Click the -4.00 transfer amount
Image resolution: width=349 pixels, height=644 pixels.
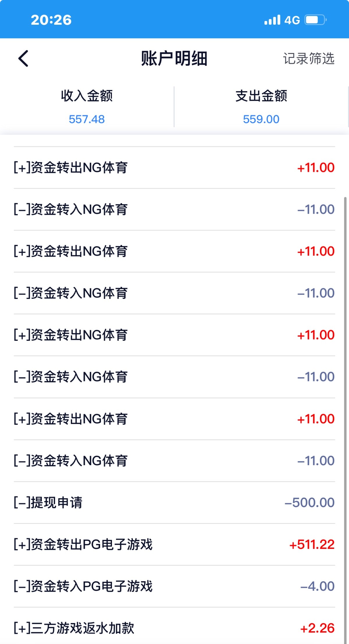(317, 586)
